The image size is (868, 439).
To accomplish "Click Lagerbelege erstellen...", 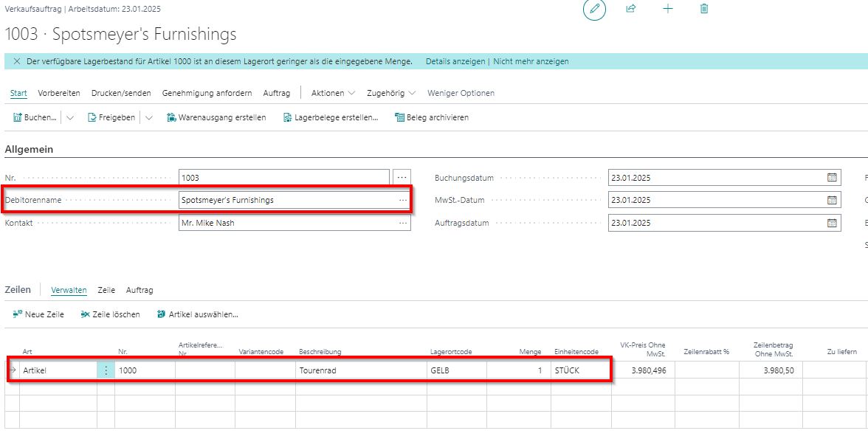I will click(331, 117).
